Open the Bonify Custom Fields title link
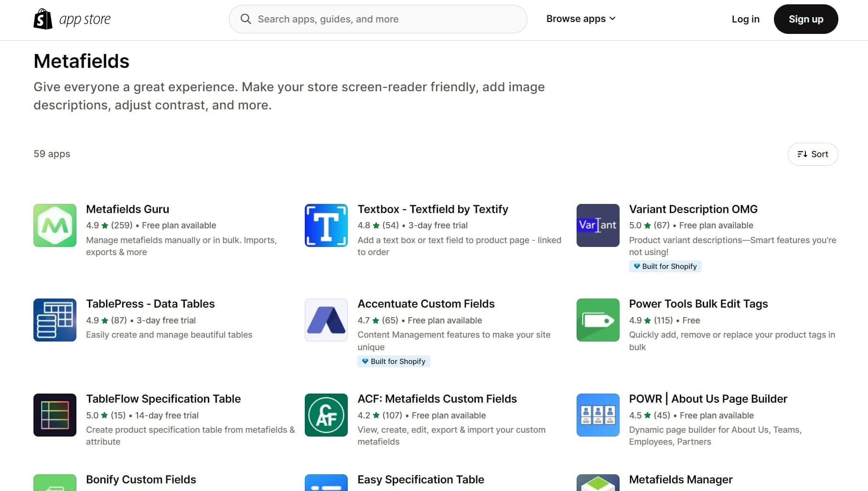The image size is (868, 491). (x=141, y=480)
